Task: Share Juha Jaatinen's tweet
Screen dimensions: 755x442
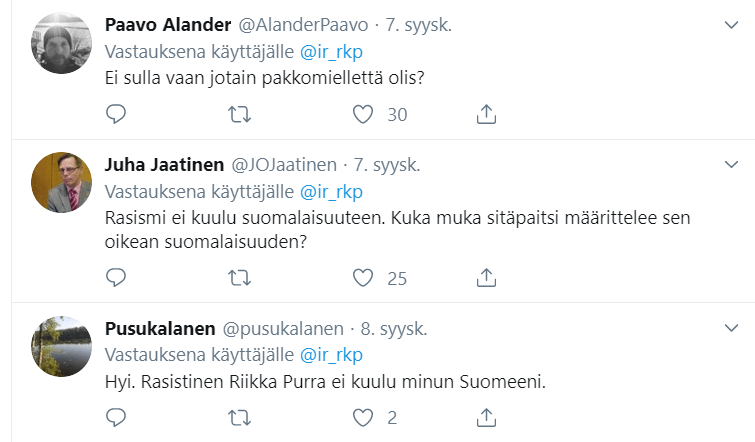Action: [x=486, y=277]
